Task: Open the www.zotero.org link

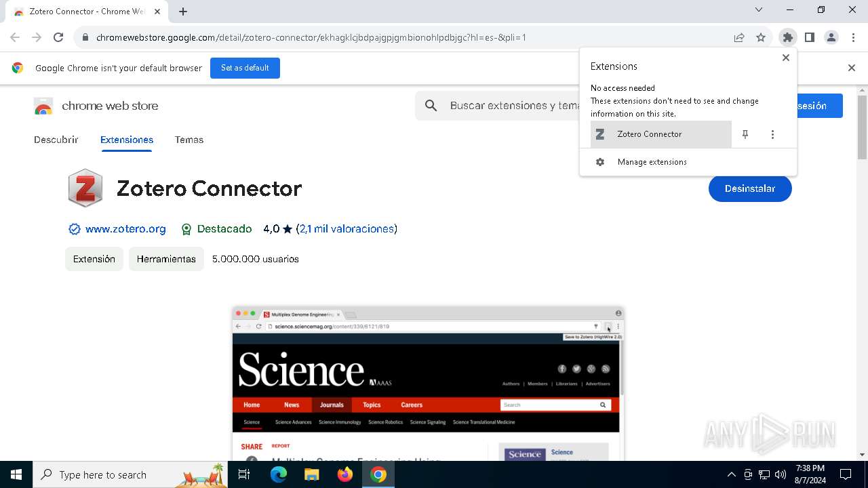Action: tap(125, 229)
